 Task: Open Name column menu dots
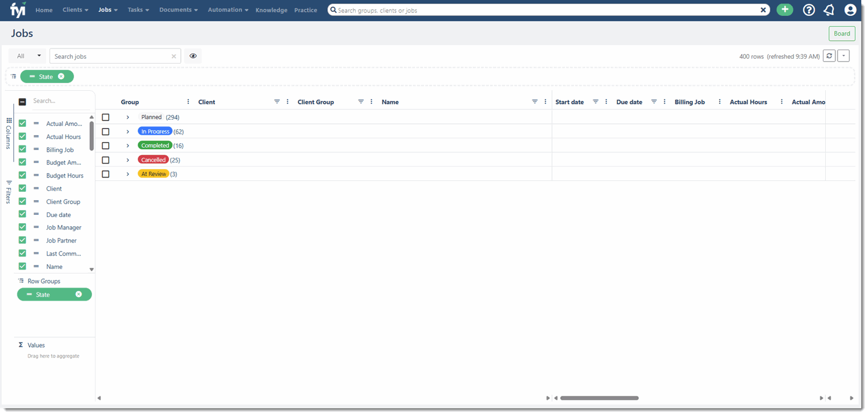click(x=545, y=102)
